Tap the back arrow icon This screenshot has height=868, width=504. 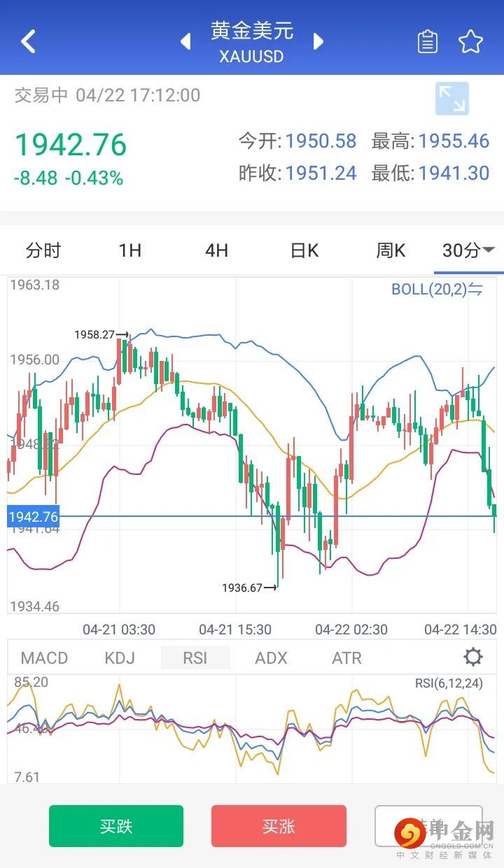[28, 41]
